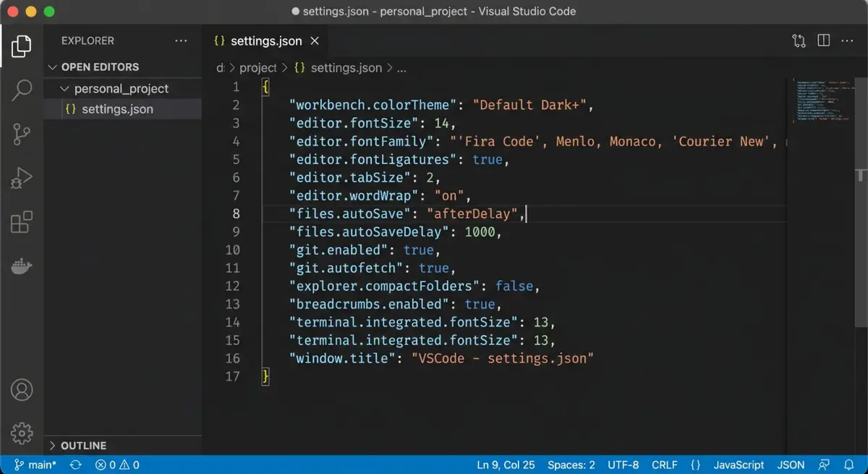Click the settings.json breadcrumb segment
868x474 pixels.
click(338, 67)
